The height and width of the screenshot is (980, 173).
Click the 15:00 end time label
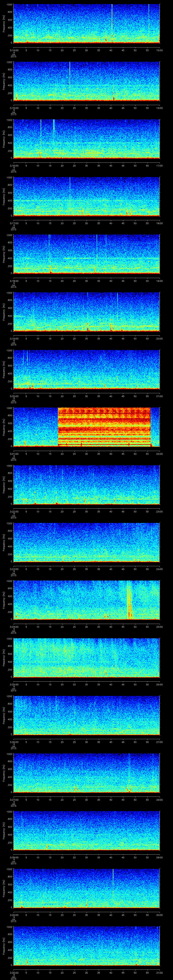(159, 50)
